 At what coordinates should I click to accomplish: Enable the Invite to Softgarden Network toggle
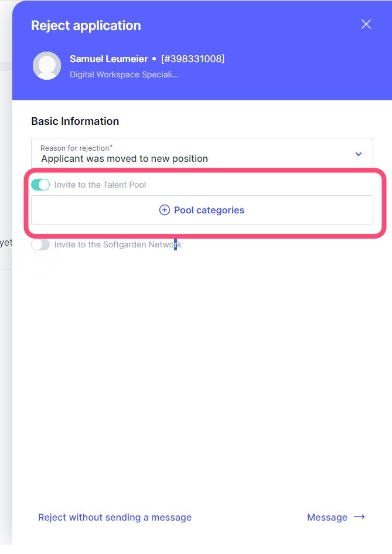(x=40, y=244)
